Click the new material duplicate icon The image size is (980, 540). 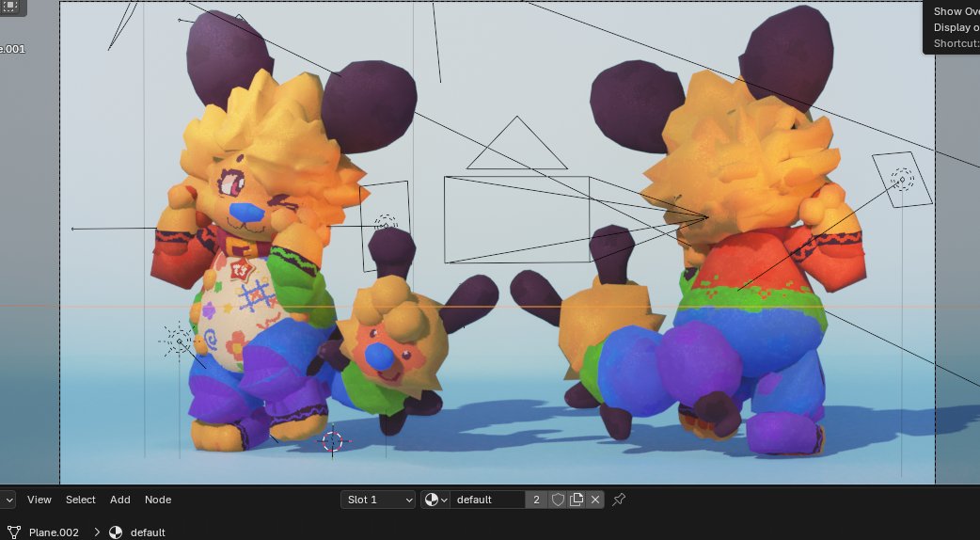click(577, 500)
